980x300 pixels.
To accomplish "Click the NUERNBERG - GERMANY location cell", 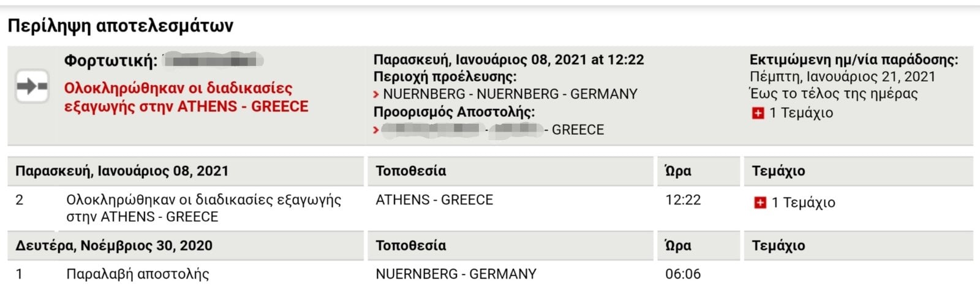I will pos(456,274).
